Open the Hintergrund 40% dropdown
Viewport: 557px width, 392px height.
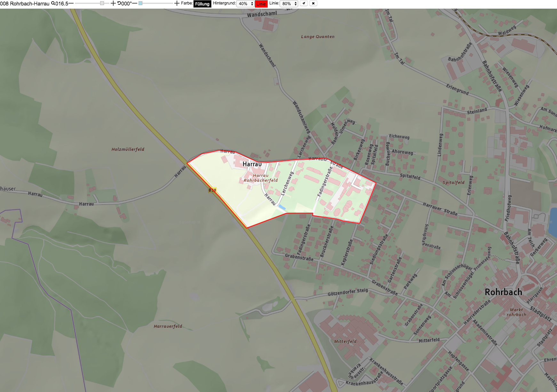pyautogui.click(x=245, y=4)
